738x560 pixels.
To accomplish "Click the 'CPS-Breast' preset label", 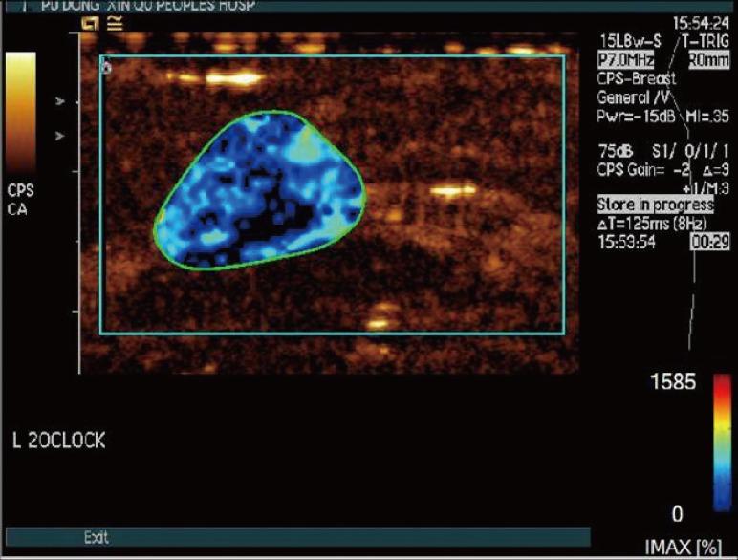I will (x=637, y=78).
